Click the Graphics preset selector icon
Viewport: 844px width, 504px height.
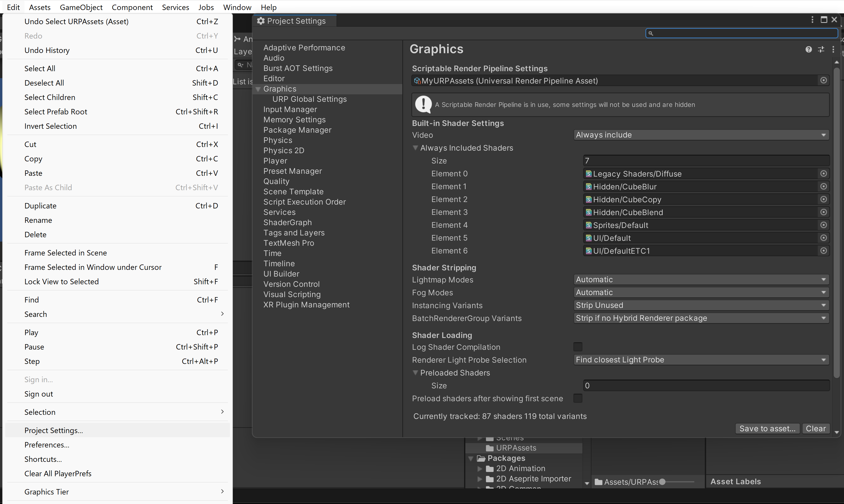[x=821, y=50]
